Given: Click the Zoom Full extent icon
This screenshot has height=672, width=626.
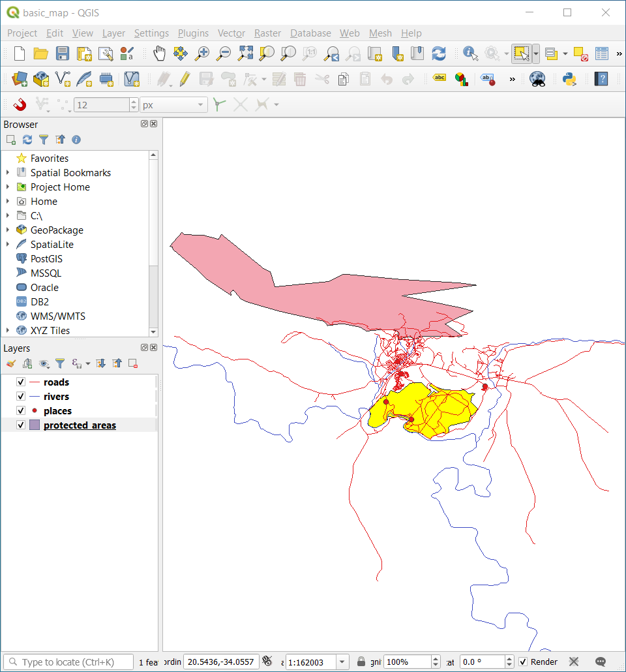Looking at the screenshot, I should 245,53.
